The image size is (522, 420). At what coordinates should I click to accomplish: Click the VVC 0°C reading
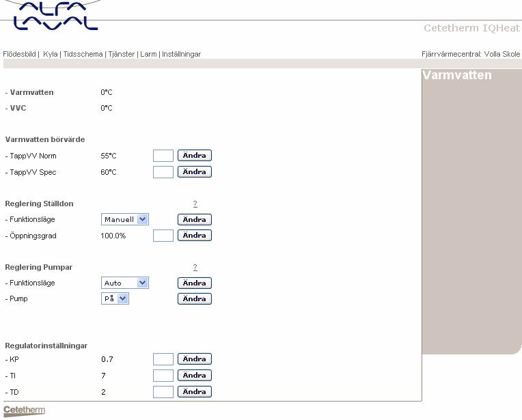click(107, 108)
